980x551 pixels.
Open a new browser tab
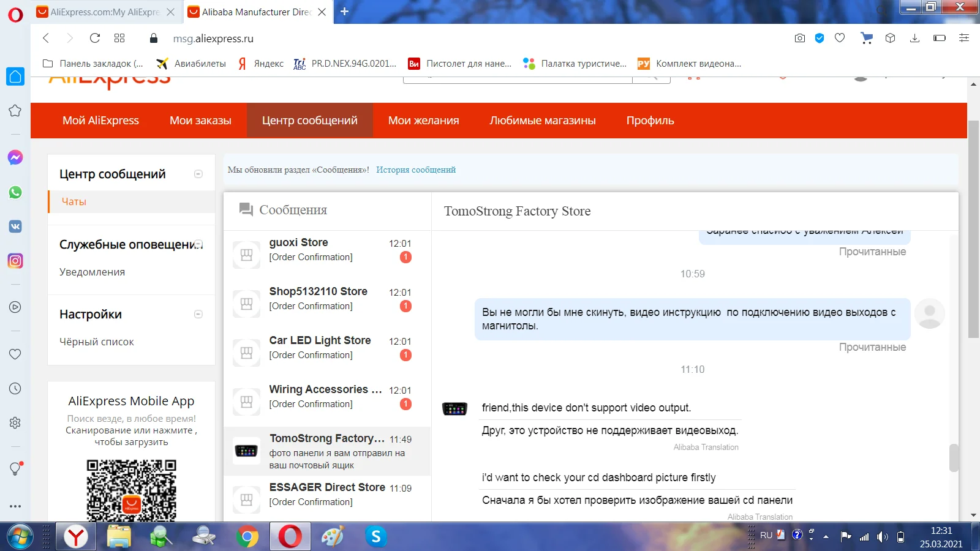coord(344,12)
